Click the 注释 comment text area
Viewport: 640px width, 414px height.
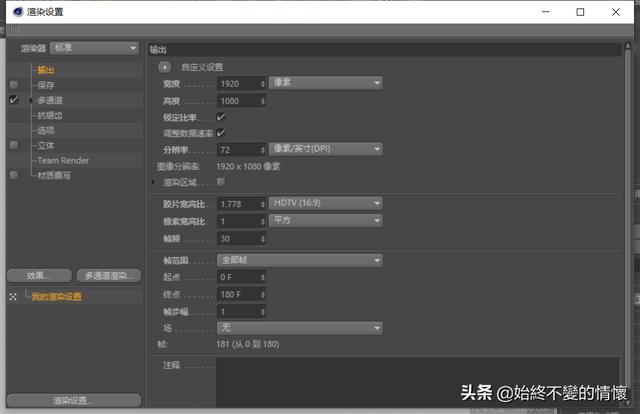[x=418, y=382]
